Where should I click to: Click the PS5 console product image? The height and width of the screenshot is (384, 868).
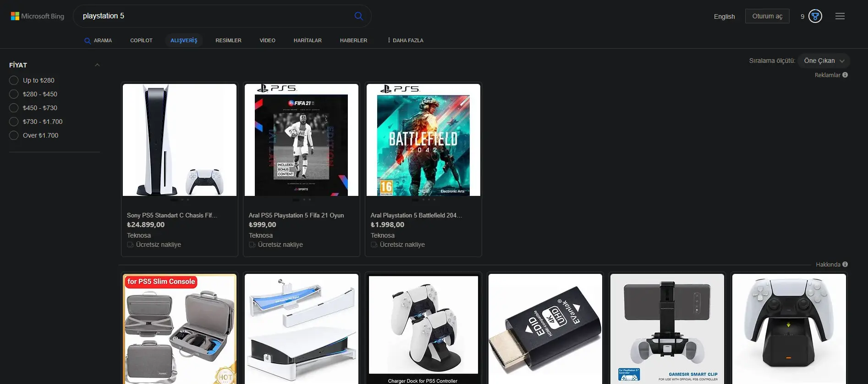coord(180,140)
